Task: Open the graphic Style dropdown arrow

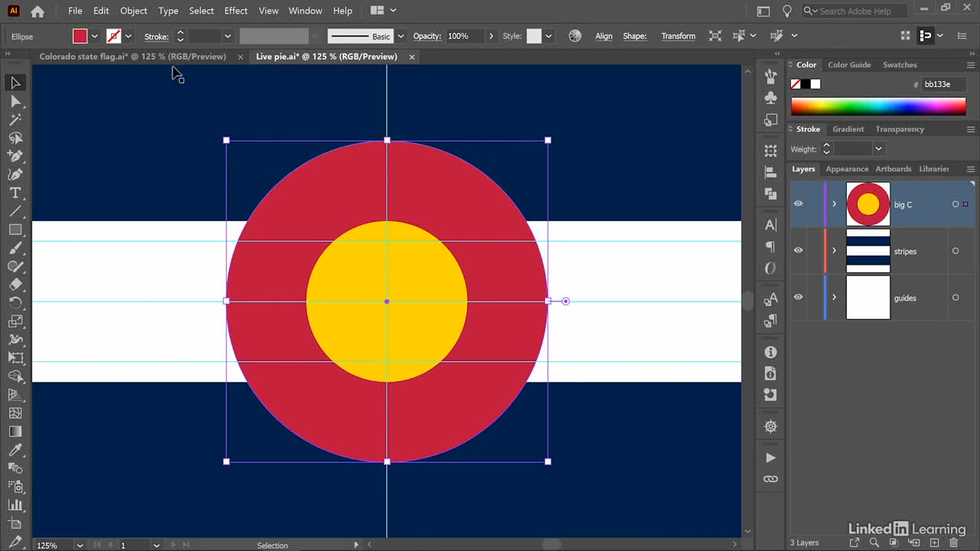Action: (x=548, y=36)
